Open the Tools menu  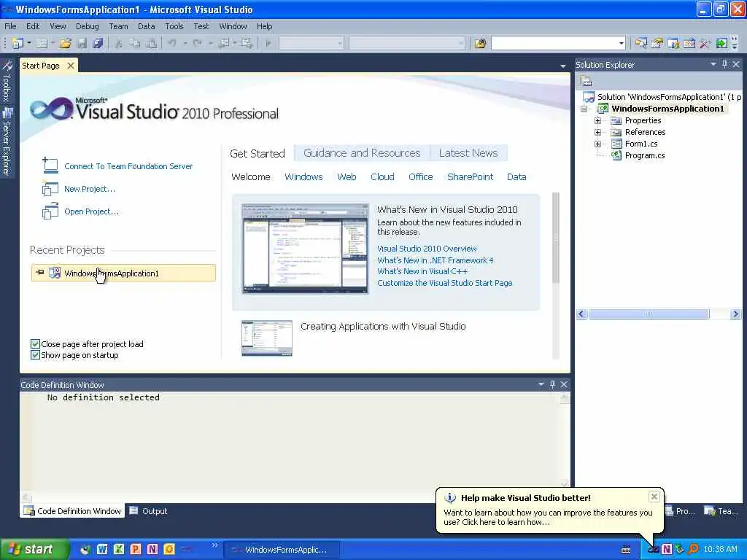(174, 26)
